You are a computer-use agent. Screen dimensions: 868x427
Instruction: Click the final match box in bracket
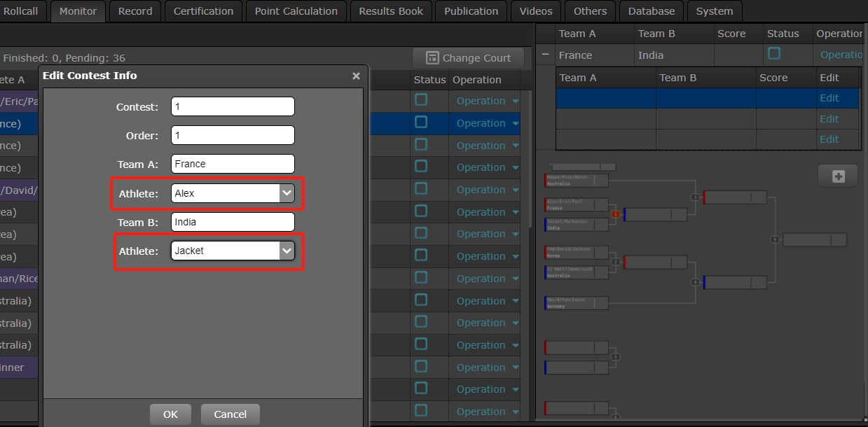(x=813, y=240)
